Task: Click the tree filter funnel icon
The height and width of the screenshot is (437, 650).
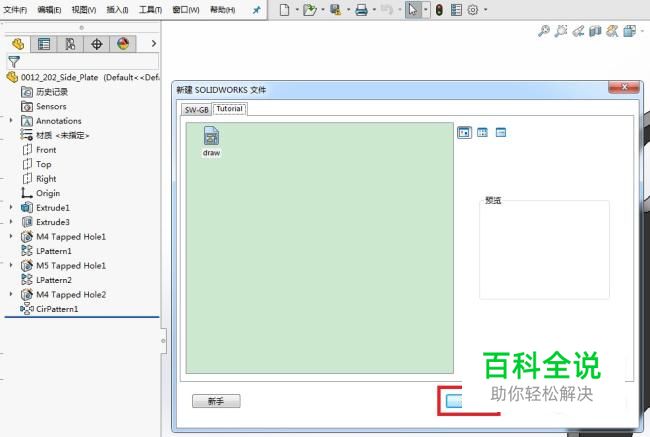Action: (14, 62)
